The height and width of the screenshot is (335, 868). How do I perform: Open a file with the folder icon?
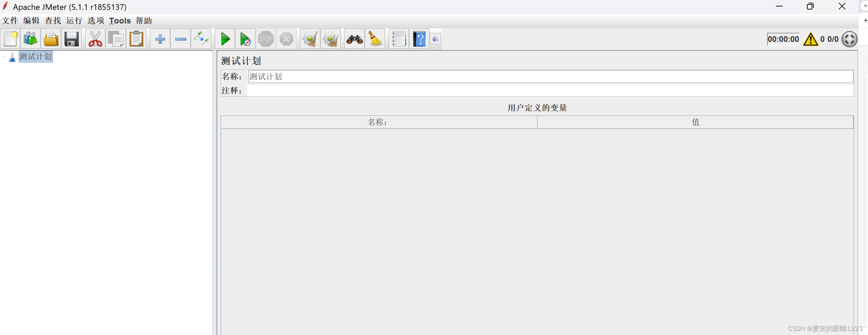pyautogui.click(x=51, y=39)
